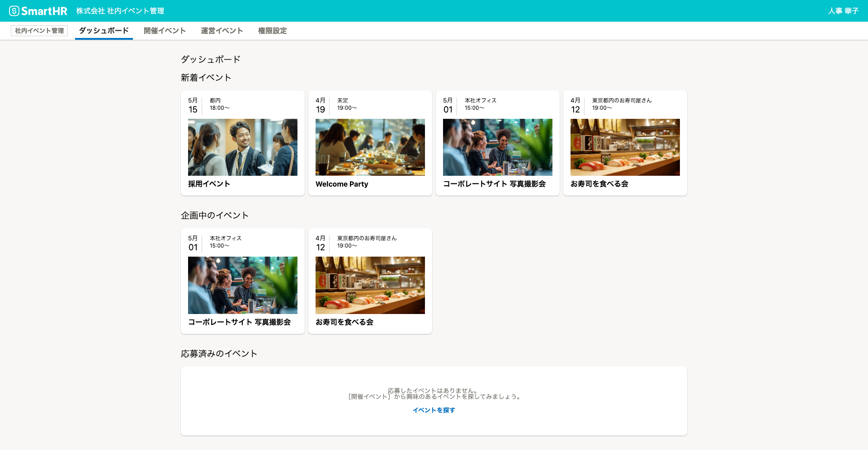868x450 pixels.
Task: Click the 採用イベント card title
Action: pyautogui.click(x=209, y=184)
